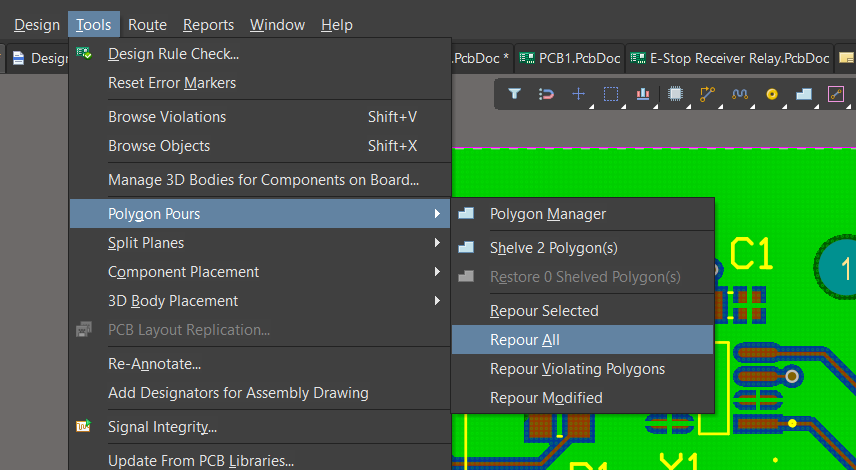This screenshot has height=470, width=856.
Task: Open the Design menu
Action: [37, 25]
